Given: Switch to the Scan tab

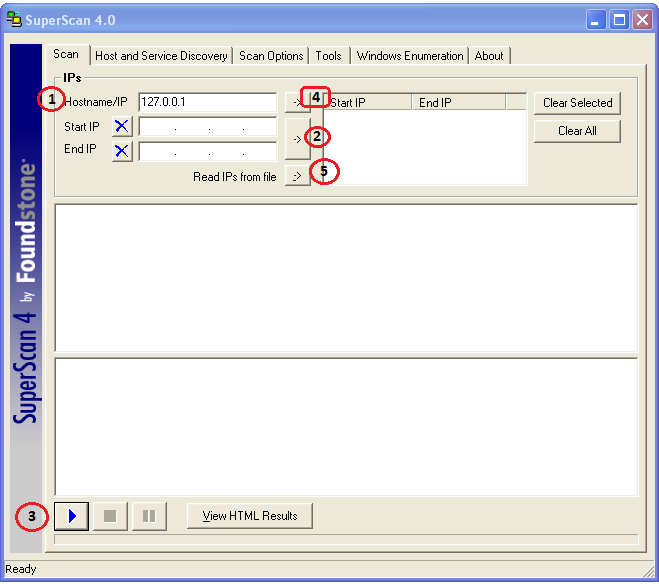Looking at the screenshot, I should coord(66,54).
